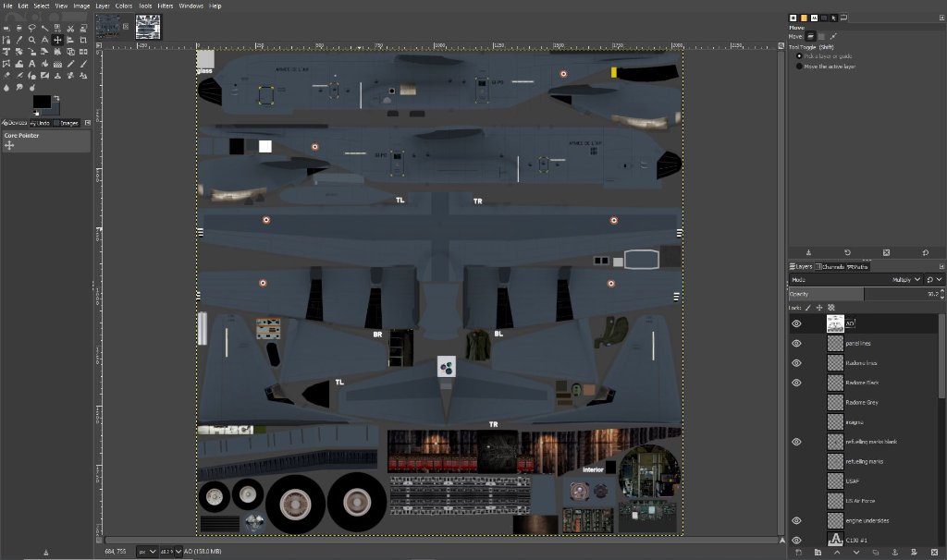Image resolution: width=947 pixels, height=560 pixels.
Task: Select the Zoom magnifier tool
Action: (31, 40)
